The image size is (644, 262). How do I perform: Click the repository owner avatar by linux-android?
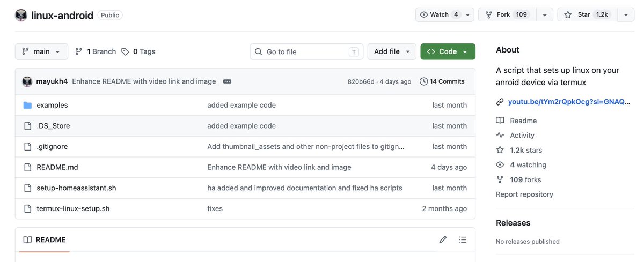(x=21, y=15)
